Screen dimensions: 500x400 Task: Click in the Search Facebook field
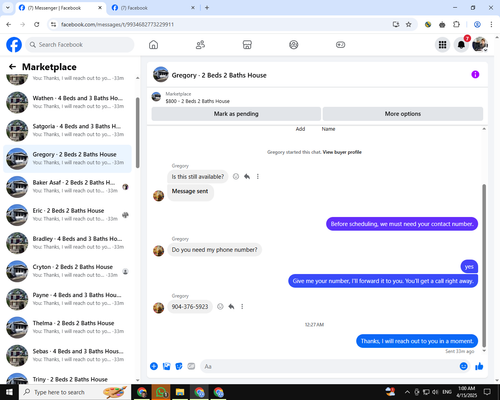[x=80, y=45]
